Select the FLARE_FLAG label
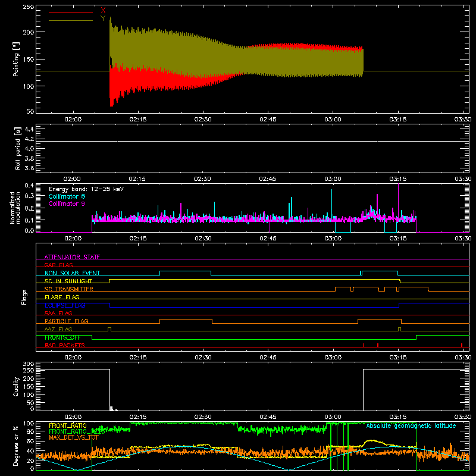The image size is (476, 476). point(62,297)
